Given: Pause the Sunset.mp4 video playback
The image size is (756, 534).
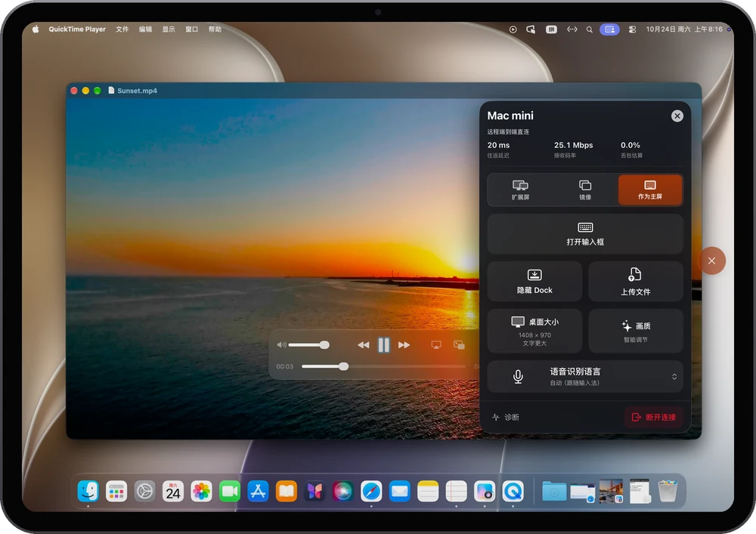Looking at the screenshot, I should click(384, 344).
